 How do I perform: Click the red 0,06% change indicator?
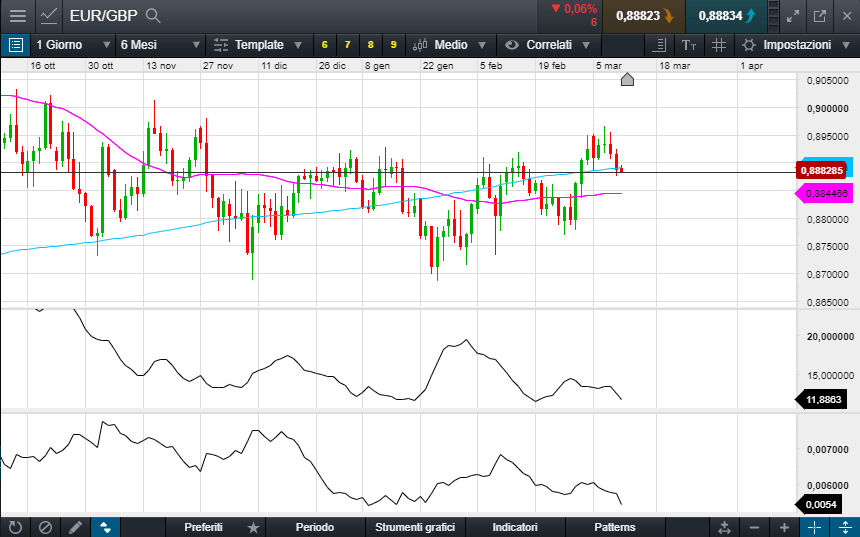click(574, 9)
